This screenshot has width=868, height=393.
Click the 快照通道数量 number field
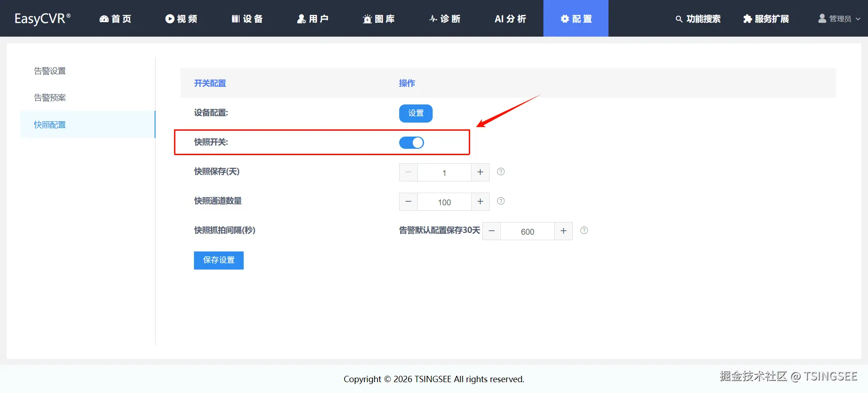pyautogui.click(x=444, y=202)
